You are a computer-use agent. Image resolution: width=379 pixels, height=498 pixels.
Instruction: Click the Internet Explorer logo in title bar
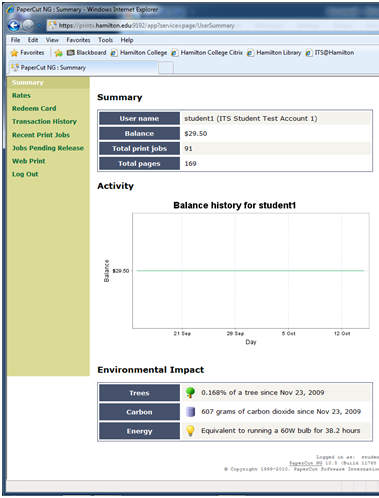click(11, 9)
